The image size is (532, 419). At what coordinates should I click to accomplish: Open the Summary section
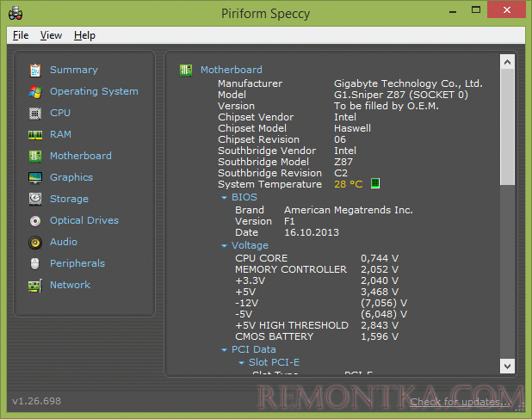[74, 70]
